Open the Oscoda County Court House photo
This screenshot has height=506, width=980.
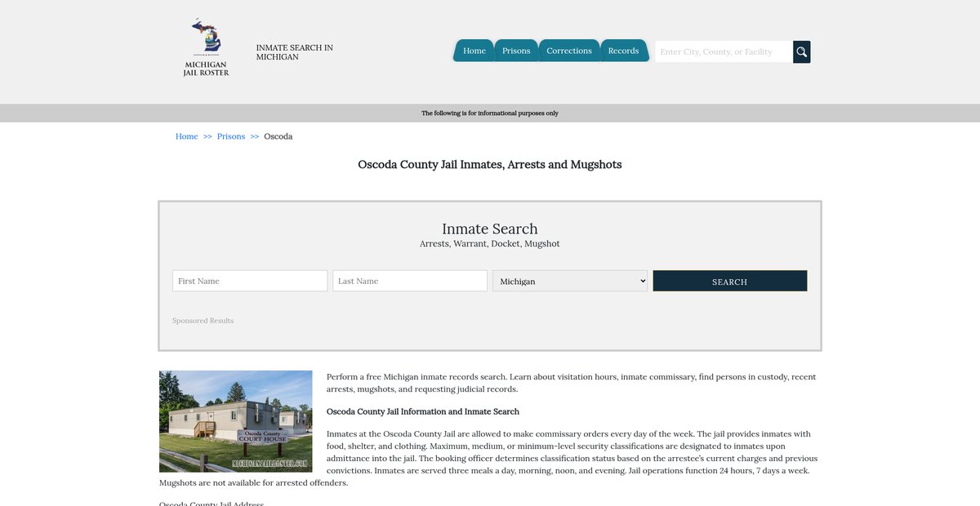pyautogui.click(x=236, y=421)
